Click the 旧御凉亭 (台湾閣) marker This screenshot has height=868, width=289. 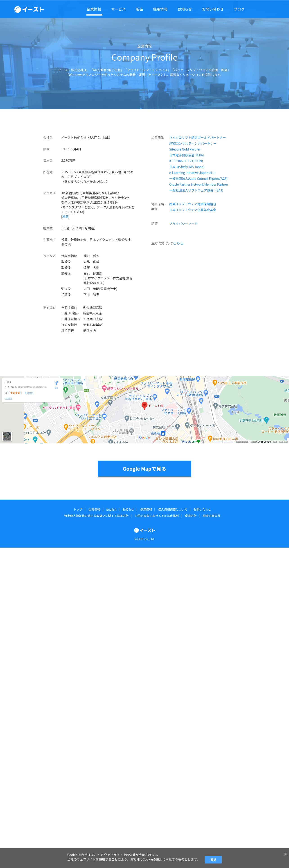pyautogui.click(x=266, y=420)
